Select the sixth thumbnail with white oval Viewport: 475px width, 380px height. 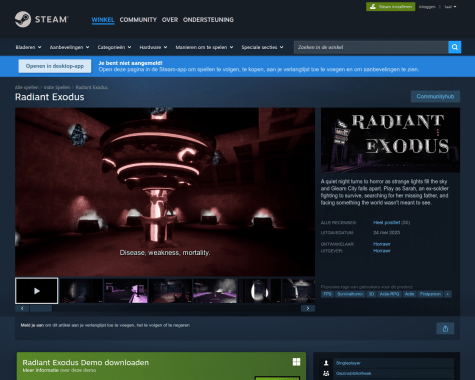(x=259, y=291)
